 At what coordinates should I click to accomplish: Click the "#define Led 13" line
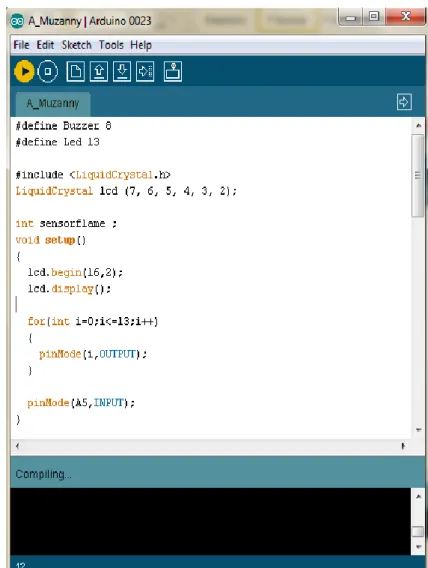click(57, 142)
